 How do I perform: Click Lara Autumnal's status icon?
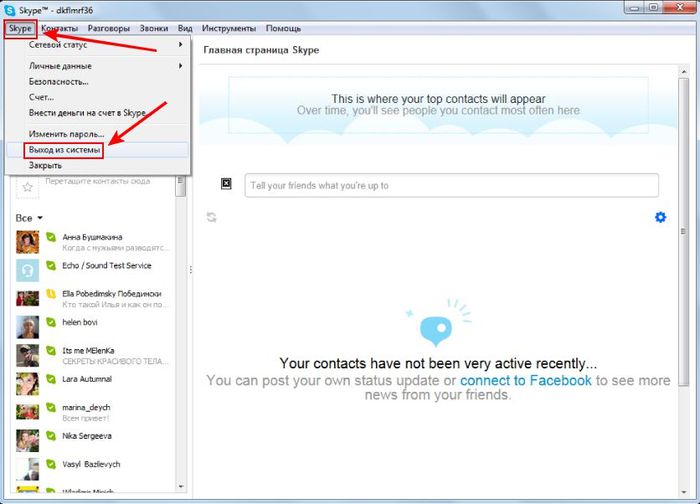(51, 379)
